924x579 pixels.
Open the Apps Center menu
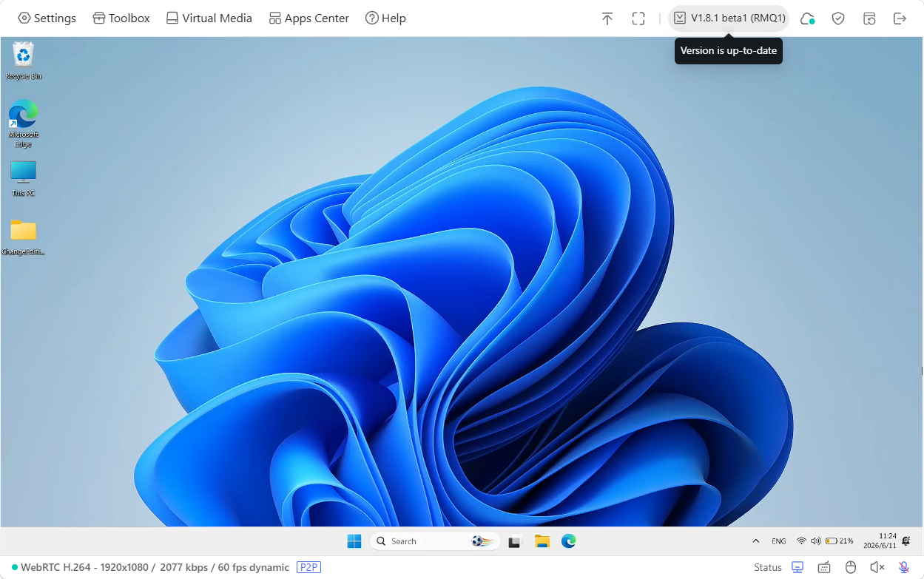point(308,18)
